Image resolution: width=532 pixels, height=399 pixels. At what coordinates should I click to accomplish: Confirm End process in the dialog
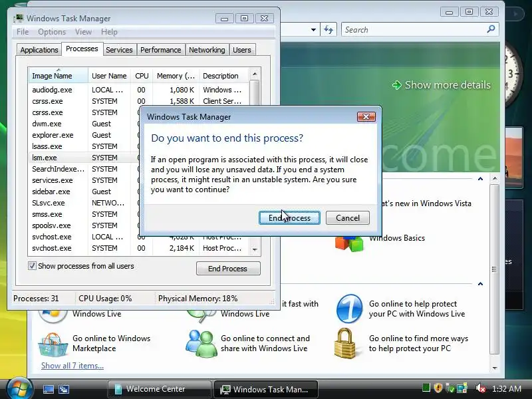pyautogui.click(x=289, y=218)
